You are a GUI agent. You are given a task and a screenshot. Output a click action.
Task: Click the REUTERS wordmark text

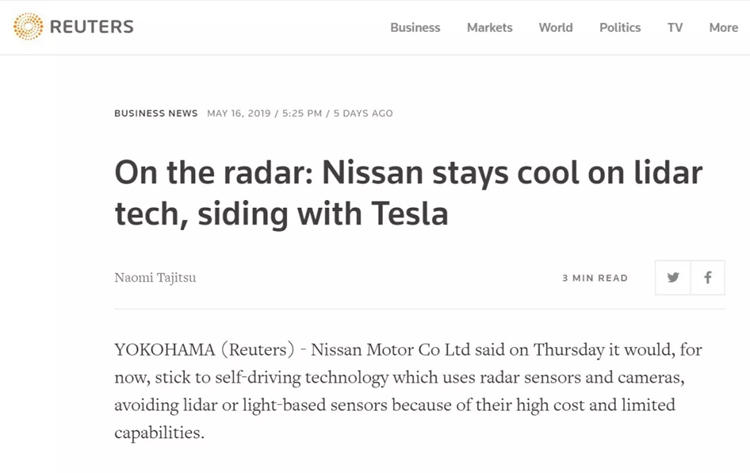click(x=91, y=27)
